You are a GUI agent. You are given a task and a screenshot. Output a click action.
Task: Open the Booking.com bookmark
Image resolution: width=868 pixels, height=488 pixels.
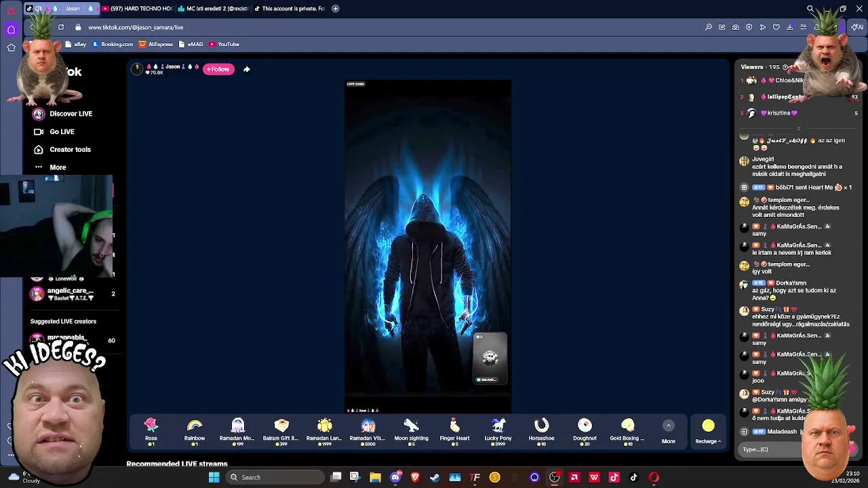[113, 44]
